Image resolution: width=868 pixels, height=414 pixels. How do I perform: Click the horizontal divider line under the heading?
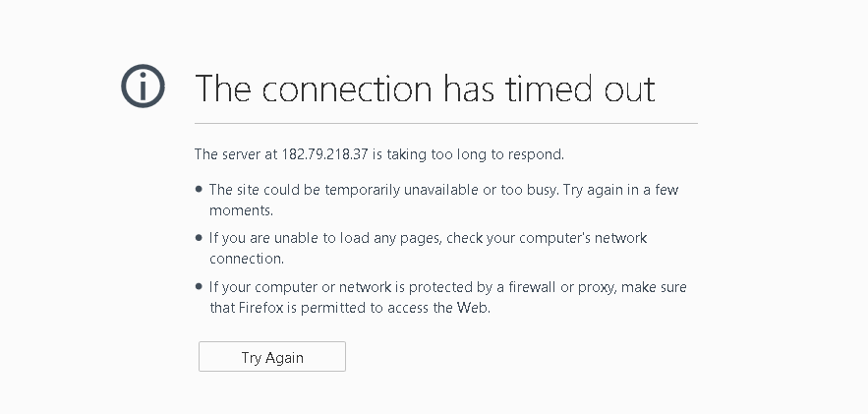[445, 124]
